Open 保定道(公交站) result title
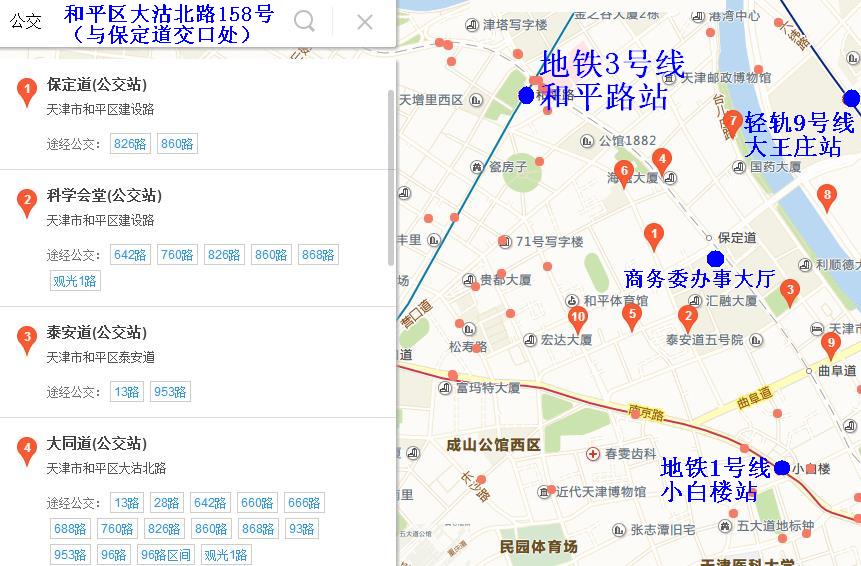The width and height of the screenshot is (861, 566). pyautogui.click(x=97, y=85)
